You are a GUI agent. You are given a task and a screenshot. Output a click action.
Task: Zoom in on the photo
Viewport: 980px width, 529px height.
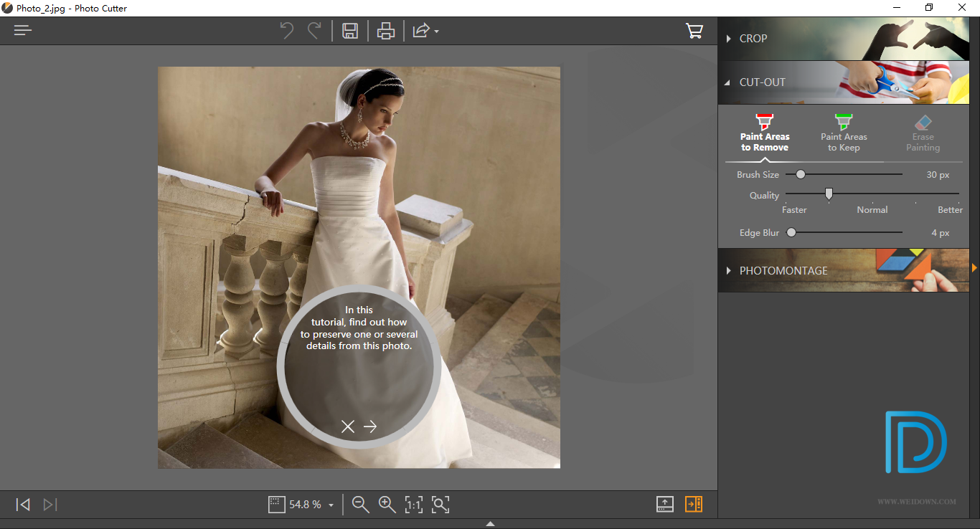(387, 505)
